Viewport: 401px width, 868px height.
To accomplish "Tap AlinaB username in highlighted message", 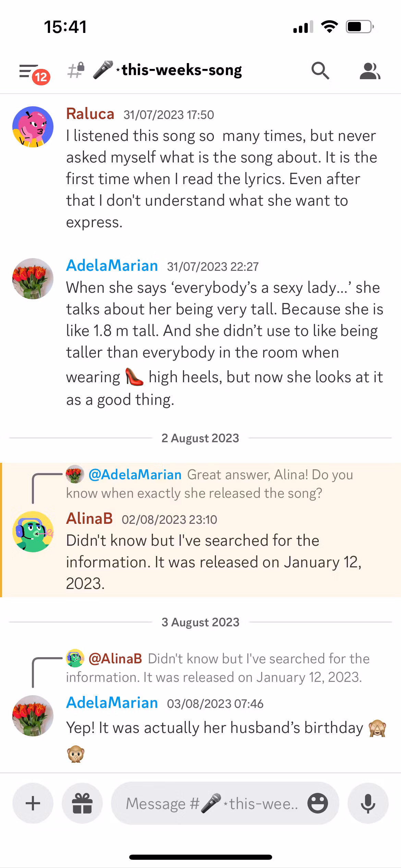I will [89, 518].
